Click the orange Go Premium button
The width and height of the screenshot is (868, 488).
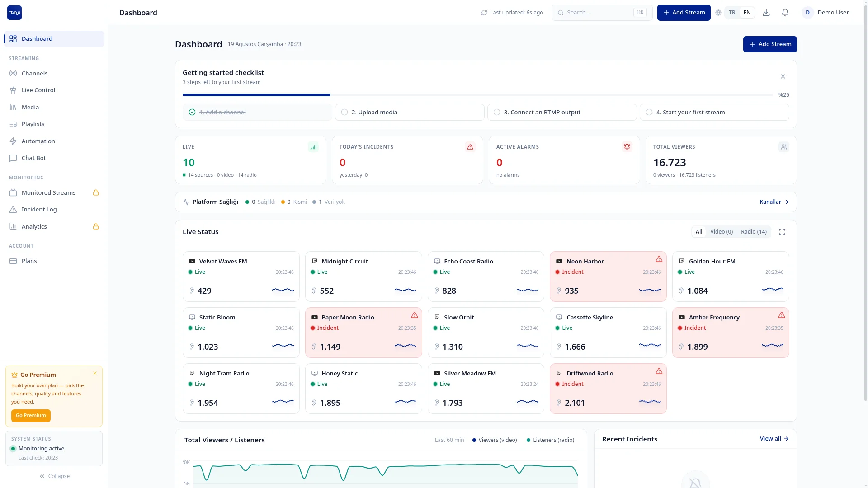(x=31, y=416)
